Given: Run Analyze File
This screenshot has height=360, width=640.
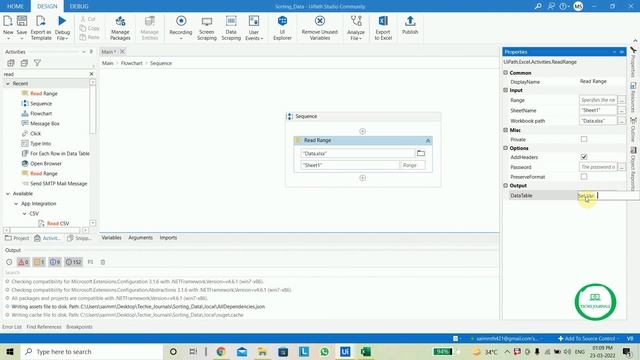Looking at the screenshot, I should point(356,27).
